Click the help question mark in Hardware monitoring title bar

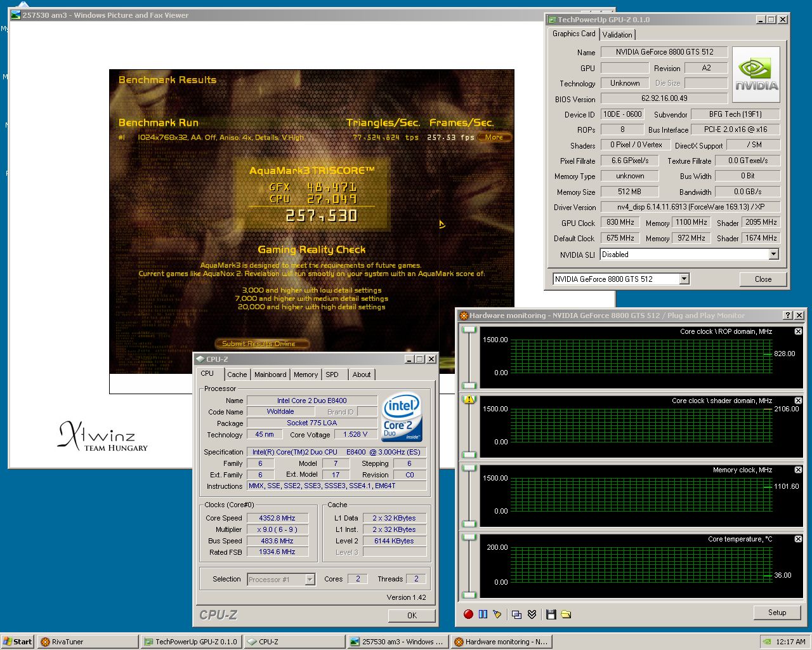tap(788, 315)
